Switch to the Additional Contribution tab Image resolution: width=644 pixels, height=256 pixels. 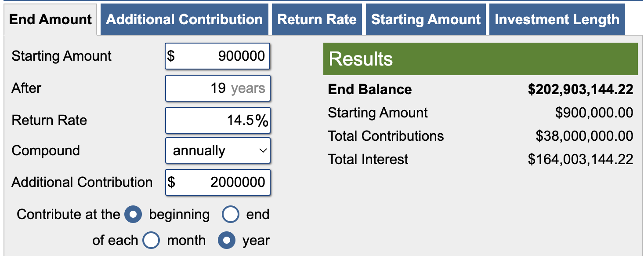pos(185,19)
